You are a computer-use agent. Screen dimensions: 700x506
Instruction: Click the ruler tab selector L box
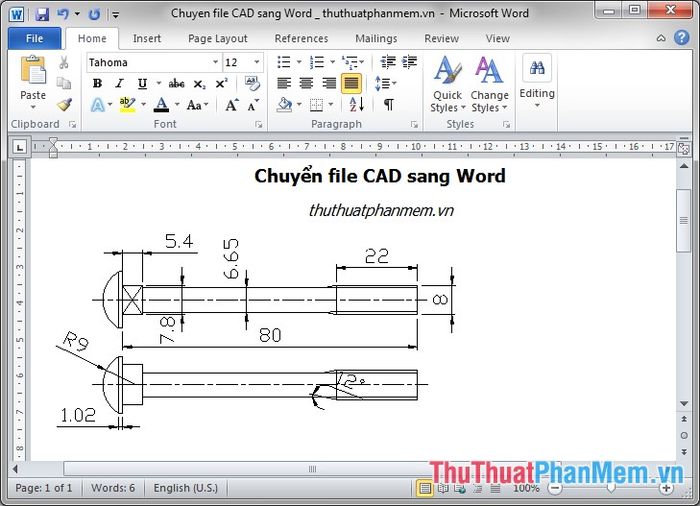click(x=20, y=147)
